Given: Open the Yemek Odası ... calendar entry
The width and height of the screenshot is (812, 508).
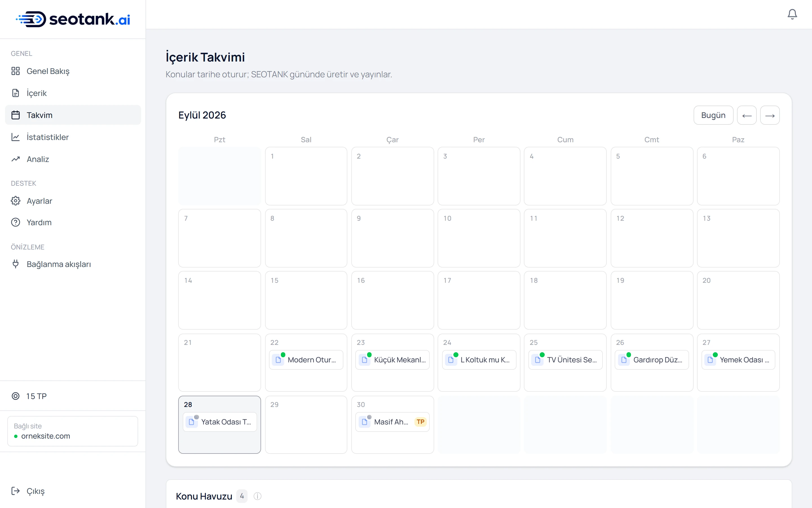Looking at the screenshot, I should pyautogui.click(x=738, y=360).
